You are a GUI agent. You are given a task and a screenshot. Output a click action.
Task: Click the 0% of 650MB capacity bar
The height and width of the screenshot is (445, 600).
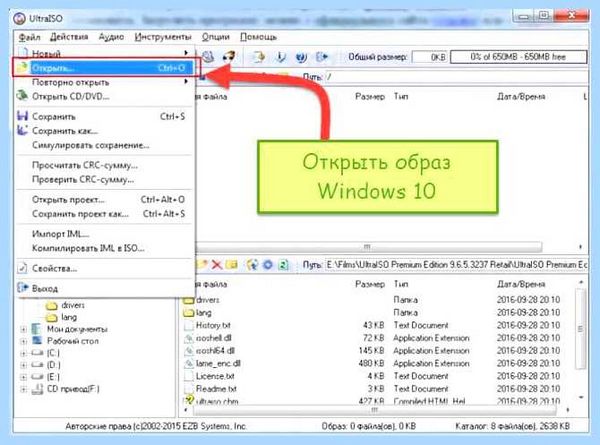pos(518,57)
